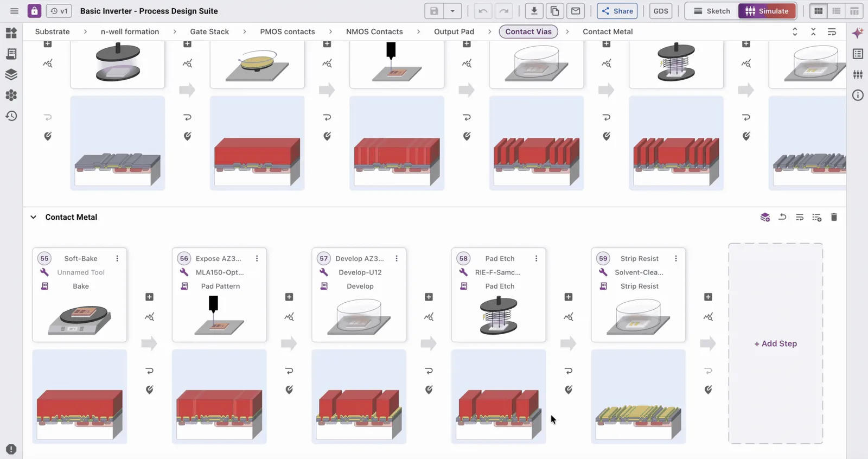Switch to Sketch mode
The image size is (868, 459).
tap(712, 11)
